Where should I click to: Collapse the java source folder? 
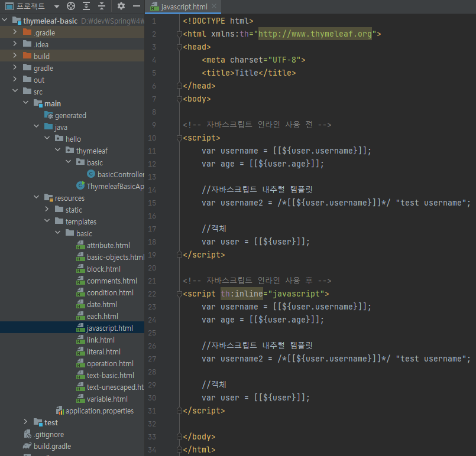37,126
